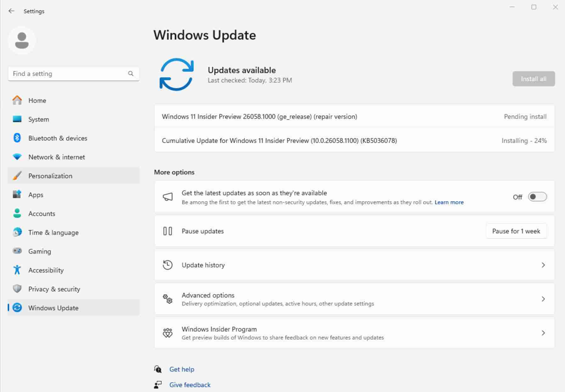565x392 pixels.
Task: Open the Privacy & security shield icon
Action: pyautogui.click(x=17, y=289)
